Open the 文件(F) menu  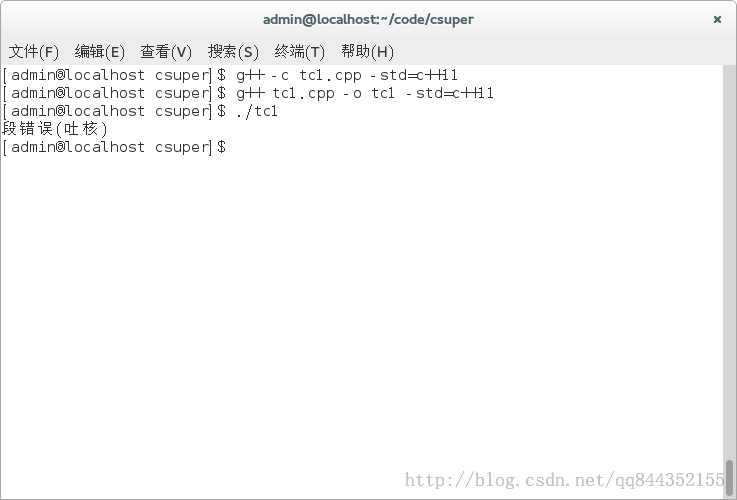click(33, 51)
